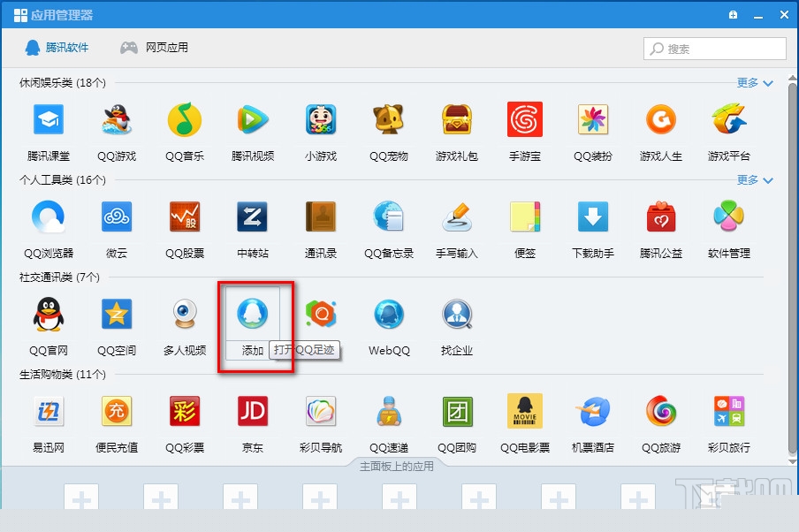Launch WebQQ
799x532 pixels.
pyautogui.click(x=389, y=315)
